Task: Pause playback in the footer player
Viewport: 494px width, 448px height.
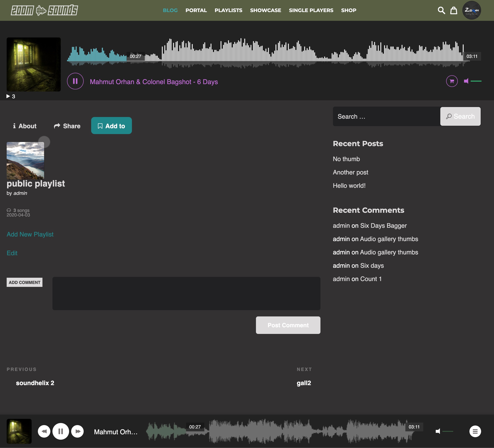Action: click(x=61, y=431)
